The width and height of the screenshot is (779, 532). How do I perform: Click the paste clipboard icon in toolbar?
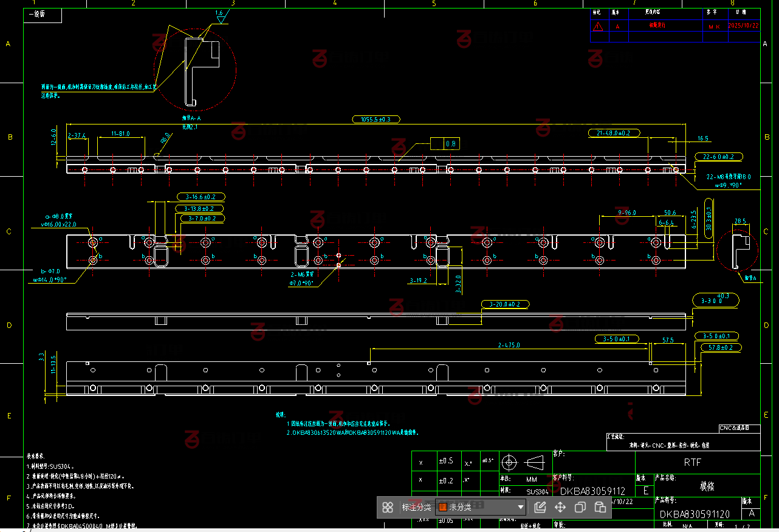(x=600, y=507)
